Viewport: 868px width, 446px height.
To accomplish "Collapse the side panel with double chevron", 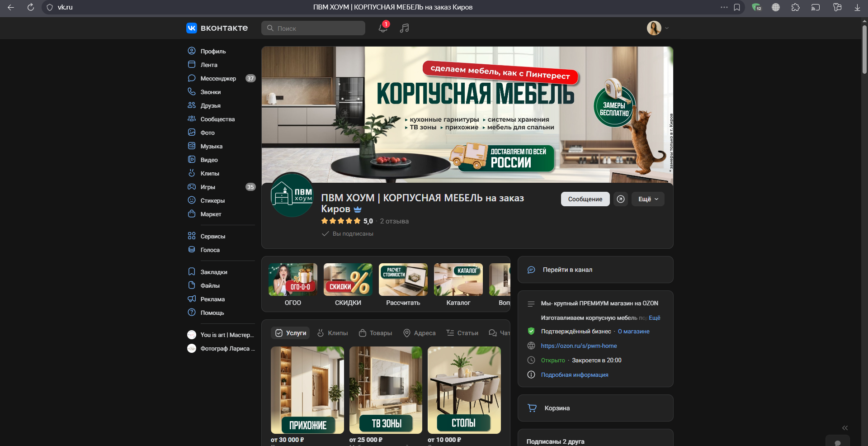I will [845, 428].
